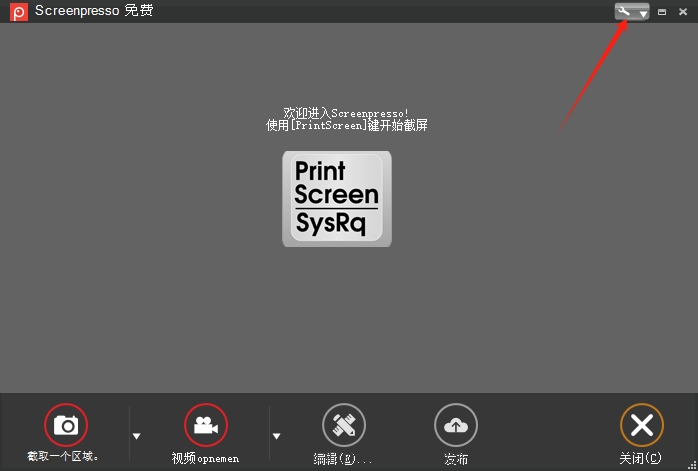Select the 发布 label
This screenshot has width=698, height=471.
tap(456, 459)
